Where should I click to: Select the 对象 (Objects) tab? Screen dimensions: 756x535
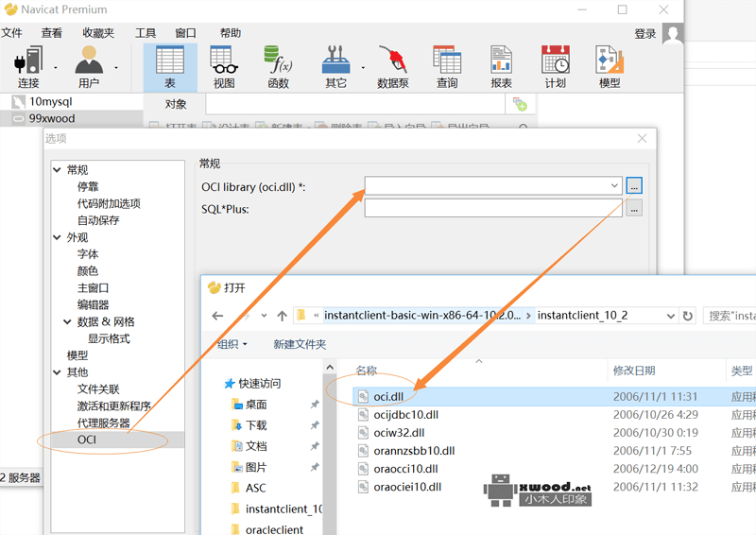175,104
